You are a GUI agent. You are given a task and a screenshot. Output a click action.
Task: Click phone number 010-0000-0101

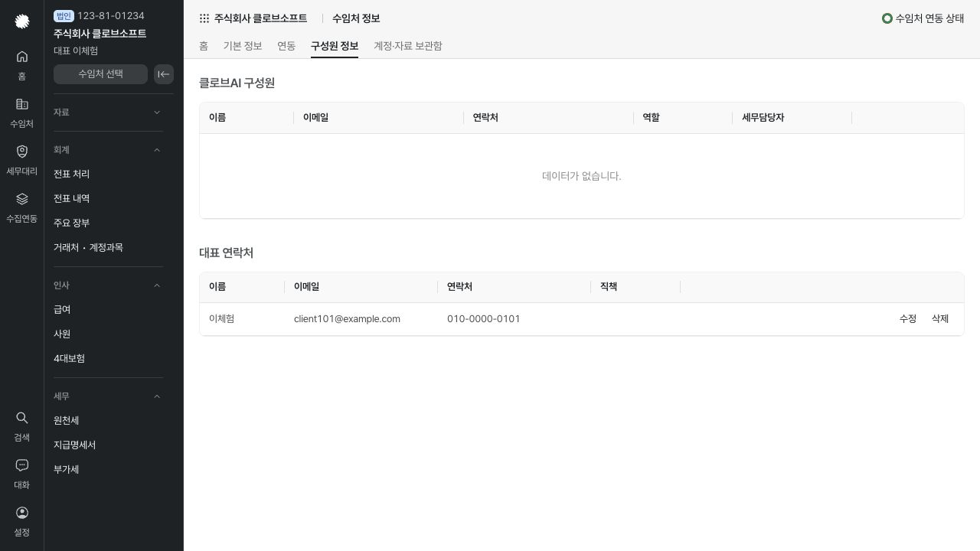[x=484, y=319]
